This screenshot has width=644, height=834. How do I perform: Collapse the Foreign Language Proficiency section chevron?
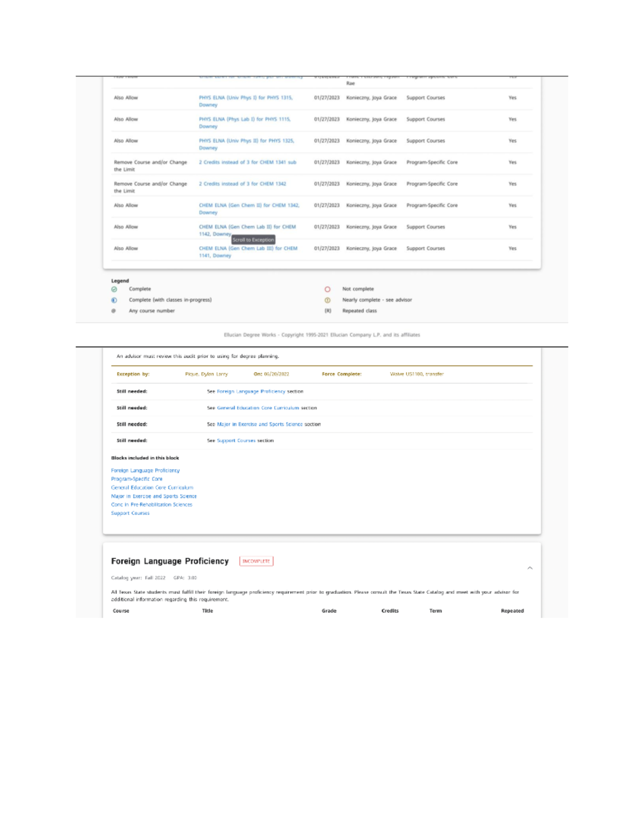point(530,567)
